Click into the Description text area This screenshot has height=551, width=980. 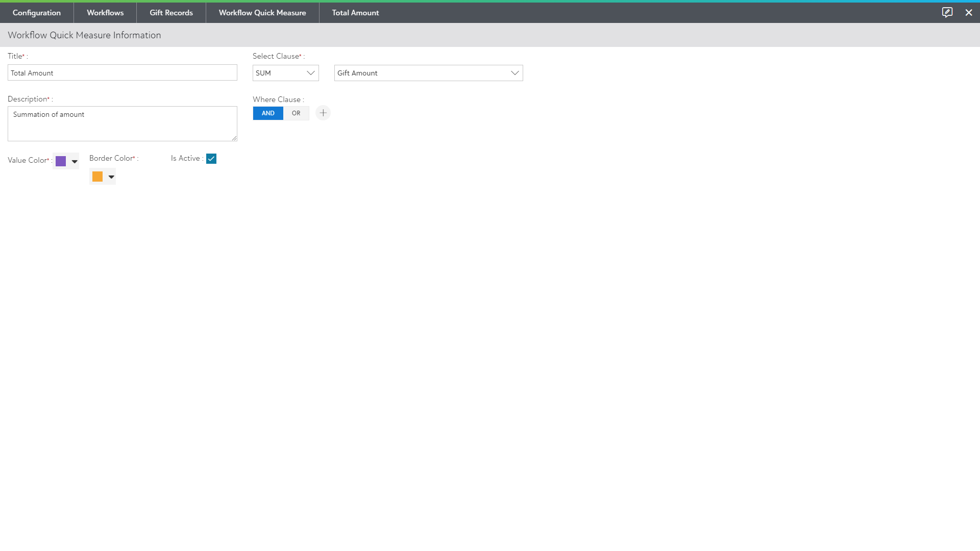122,124
